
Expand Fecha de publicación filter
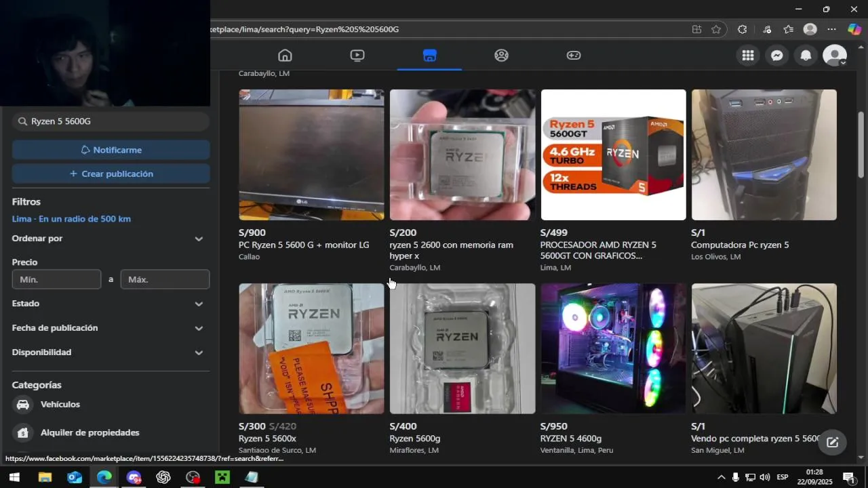[111, 328]
